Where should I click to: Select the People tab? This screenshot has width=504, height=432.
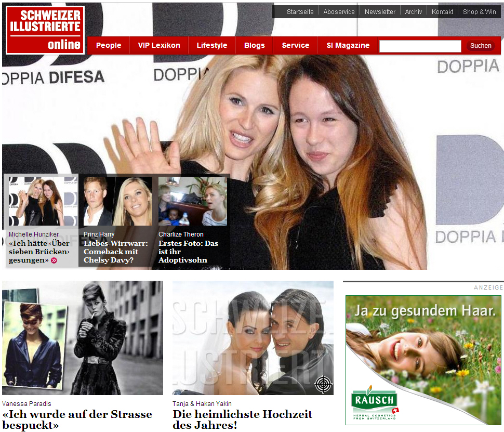tap(109, 45)
